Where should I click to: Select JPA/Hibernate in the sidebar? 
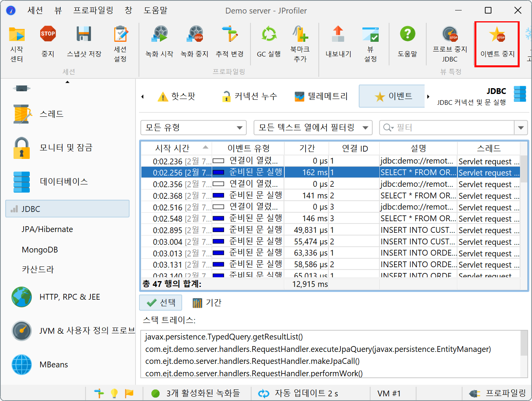click(47, 229)
